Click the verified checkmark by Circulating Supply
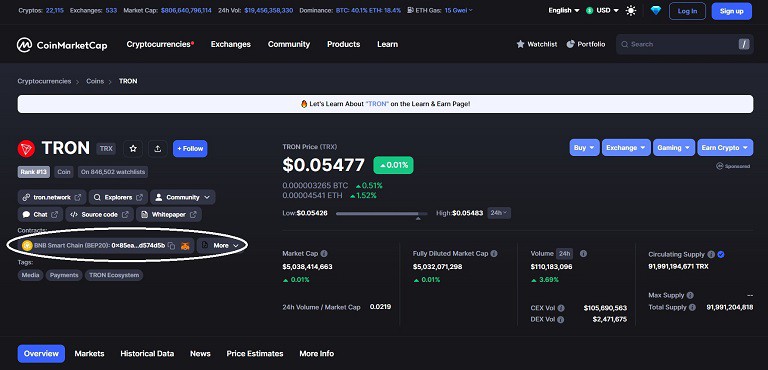The height and width of the screenshot is (370, 768). [x=720, y=254]
